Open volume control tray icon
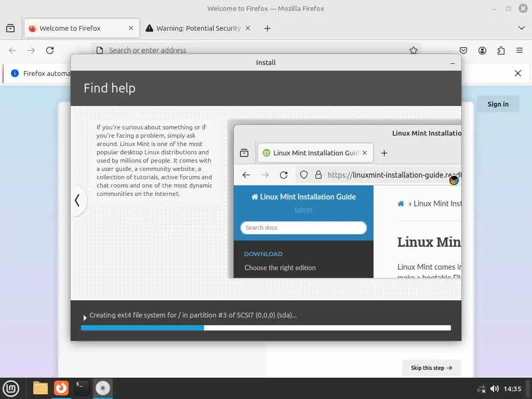This screenshot has height=399, width=532. (495, 389)
